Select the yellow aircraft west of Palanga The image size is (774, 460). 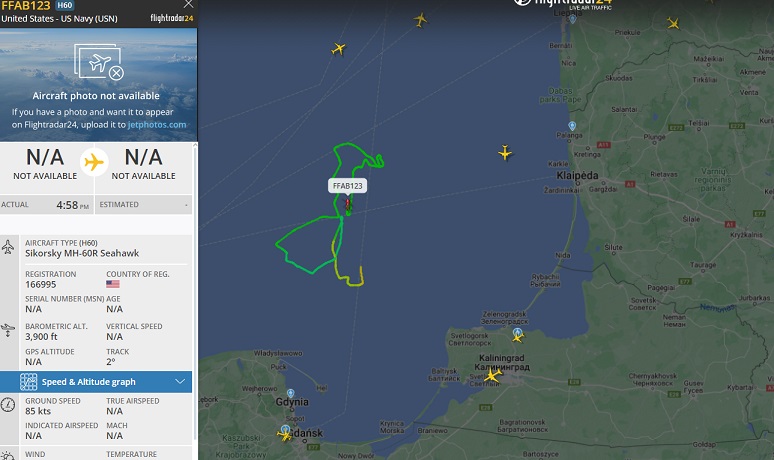coord(504,153)
